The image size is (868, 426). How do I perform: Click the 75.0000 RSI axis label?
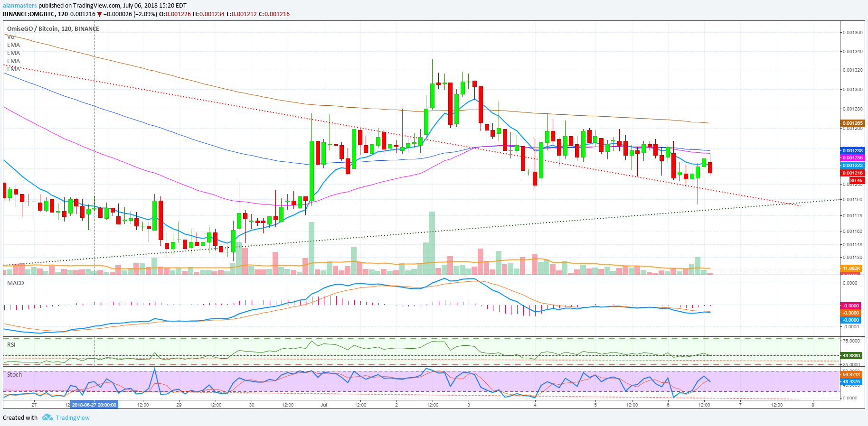852,341
